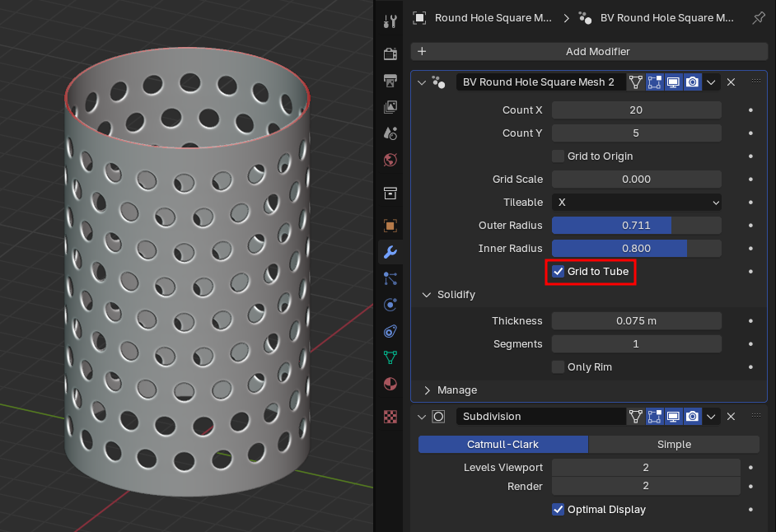Click the geometry nodes icon of BV modifier
The width and height of the screenshot is (776, 532).
(438, 82)
